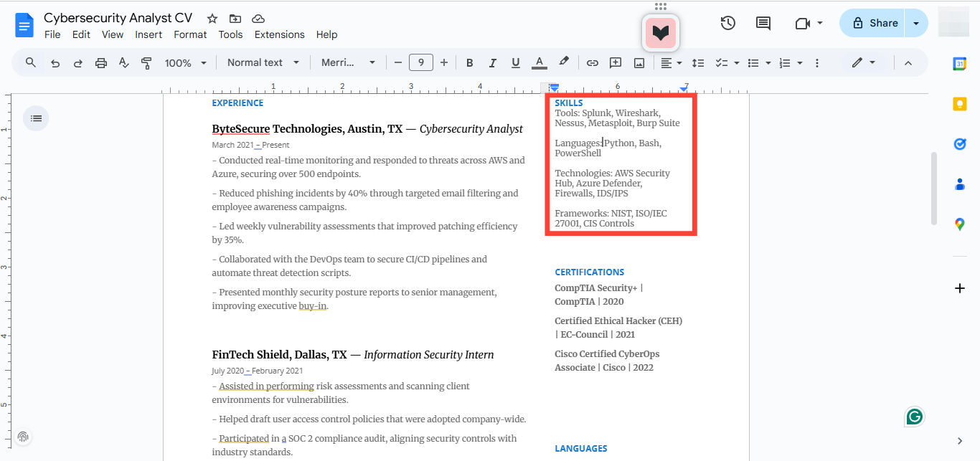Insert an image
This screenshot has width=980, height=461.
[x=639, y=63]
